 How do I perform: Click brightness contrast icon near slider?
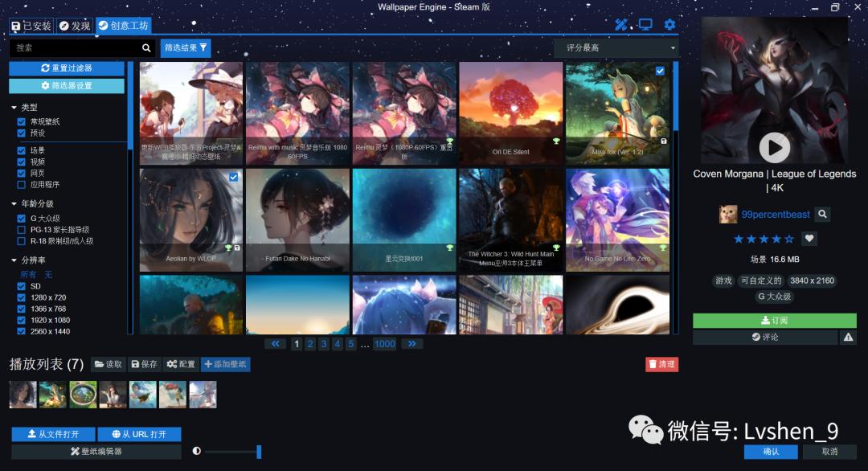197,451
